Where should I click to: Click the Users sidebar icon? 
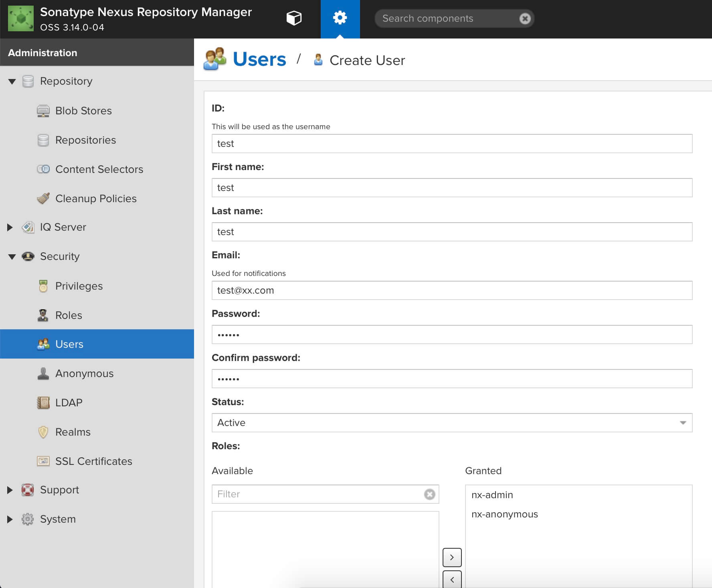[x=43, y=344]
